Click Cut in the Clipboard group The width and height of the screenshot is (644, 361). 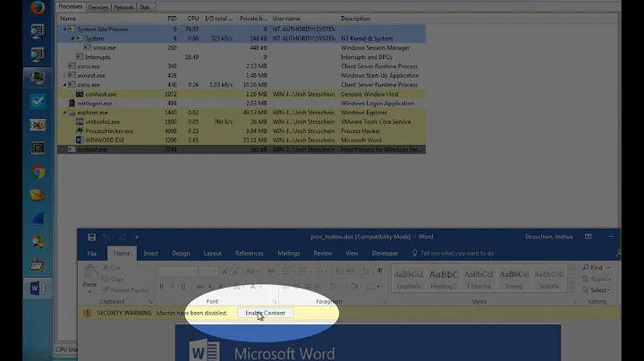tap(111, 267)
